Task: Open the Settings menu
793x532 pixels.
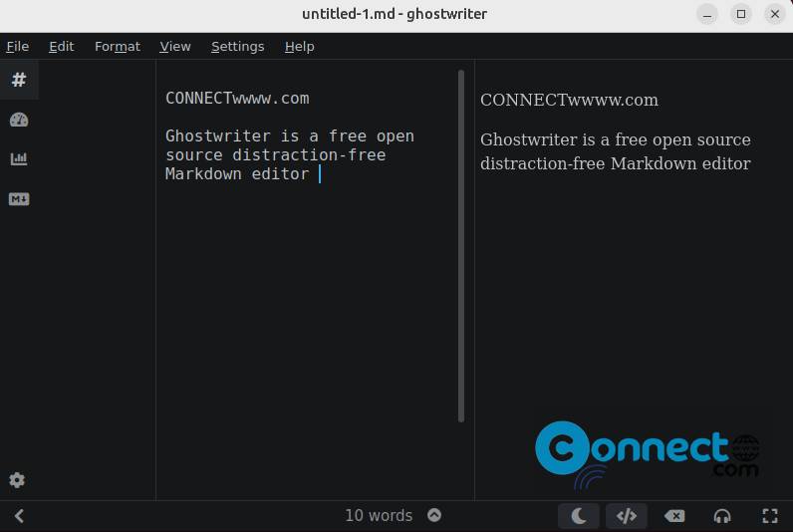Action: click(238, 47)
